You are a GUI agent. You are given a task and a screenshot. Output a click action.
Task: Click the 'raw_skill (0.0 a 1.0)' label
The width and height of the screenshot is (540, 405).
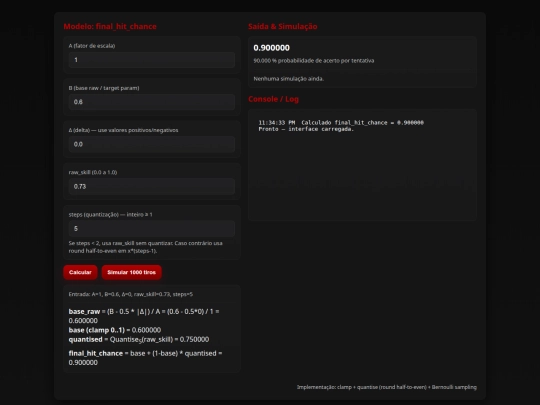(93, 172)
